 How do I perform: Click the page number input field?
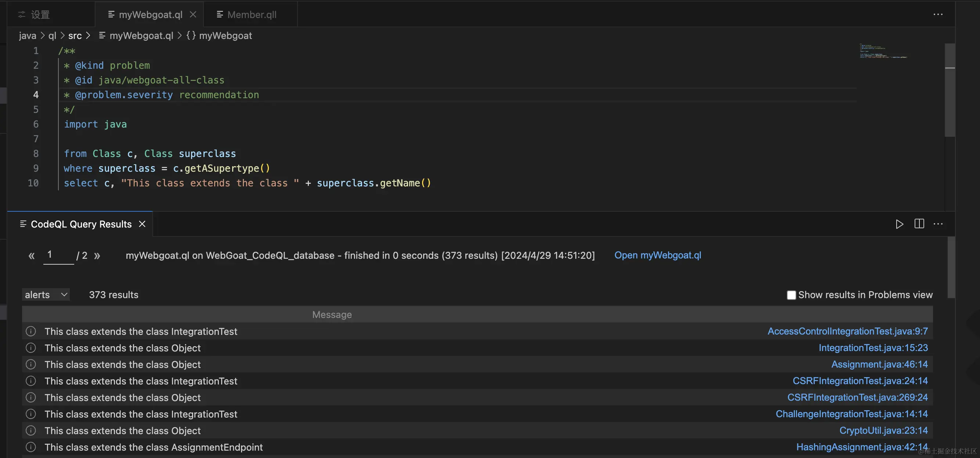click(59, 255)
